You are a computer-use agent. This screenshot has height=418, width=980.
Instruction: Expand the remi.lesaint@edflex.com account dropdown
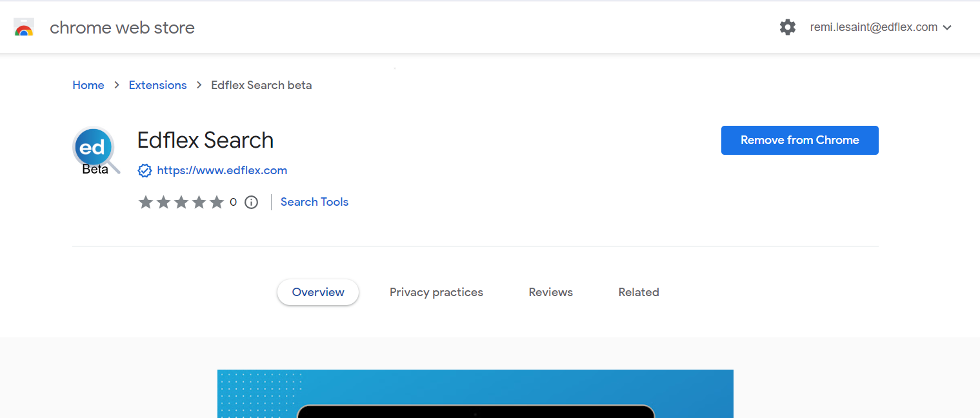tap(881, 27)
